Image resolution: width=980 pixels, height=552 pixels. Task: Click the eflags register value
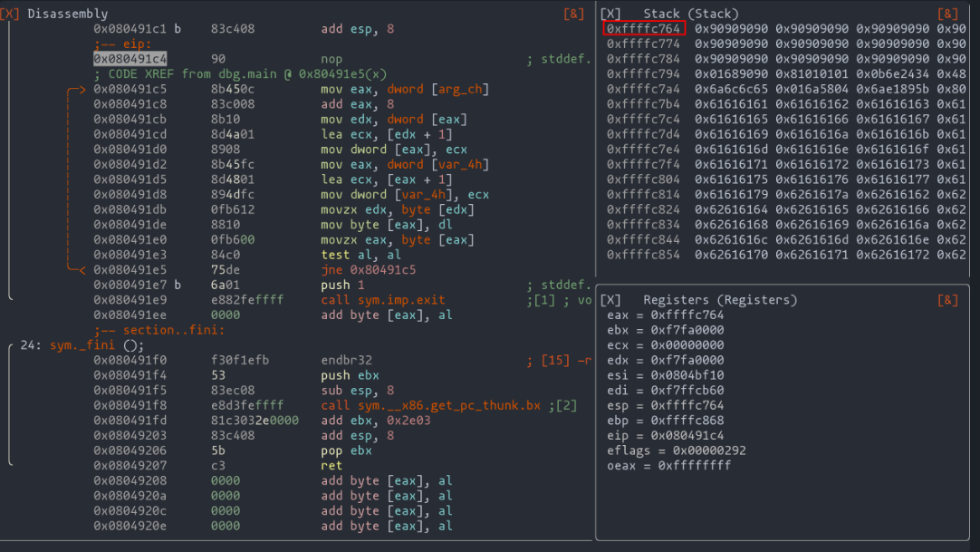701,450
